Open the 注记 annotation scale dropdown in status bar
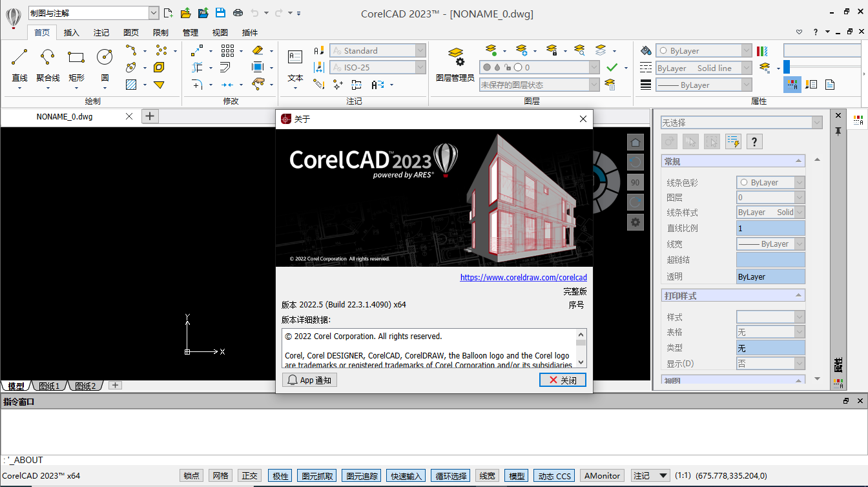This screenshot has height=487, width=868. point(651,476)
